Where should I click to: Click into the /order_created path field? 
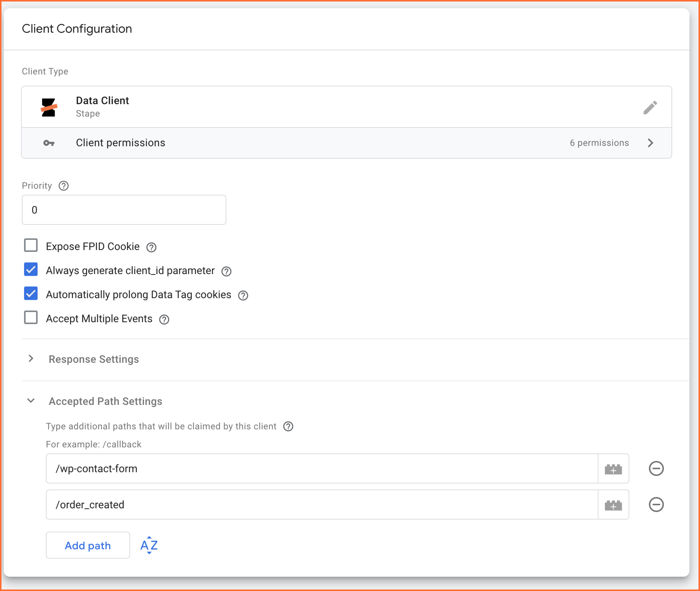tap(322, 505)
